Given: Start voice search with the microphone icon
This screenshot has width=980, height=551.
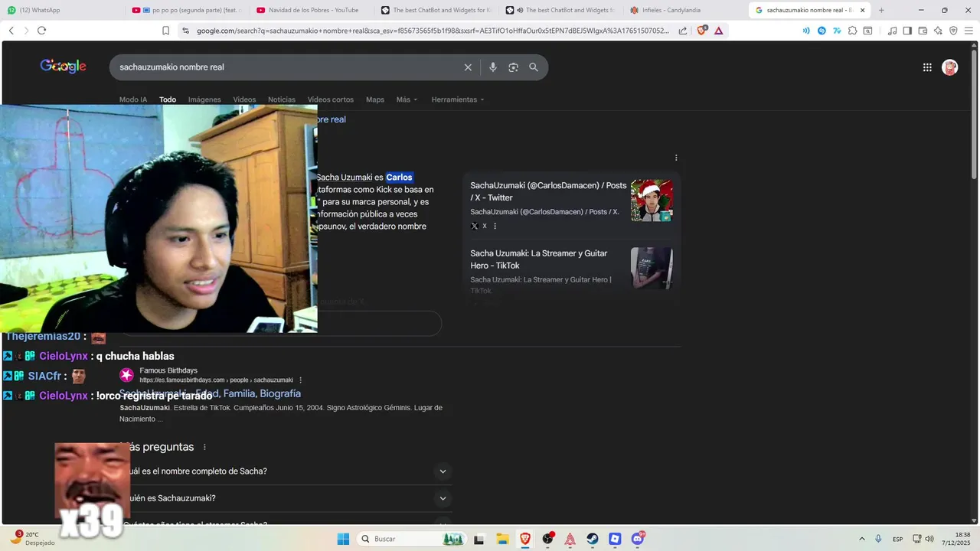Looking at the screenshot, I should click(492, 67).
